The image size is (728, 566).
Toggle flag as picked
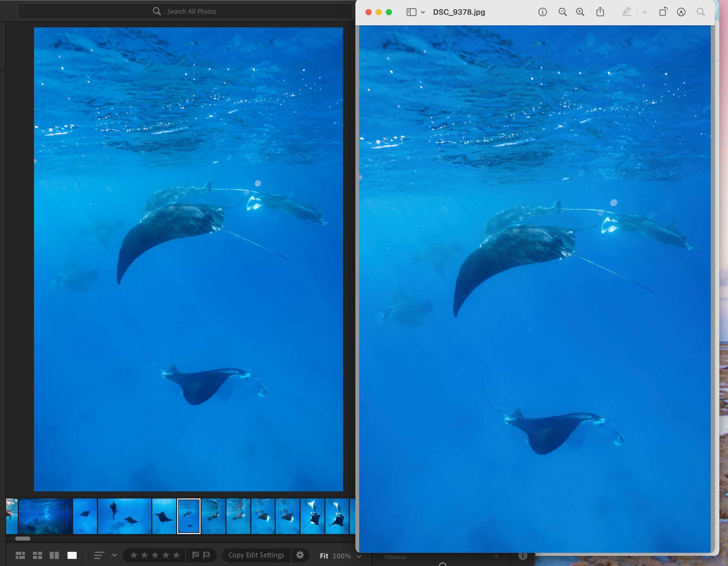click(x=196, y=555)
